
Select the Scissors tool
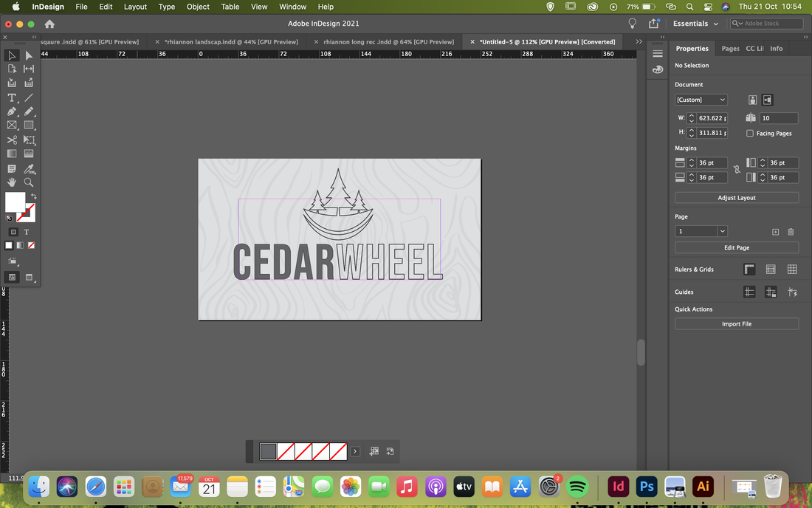pyautogui.click(x=11, y=140)
